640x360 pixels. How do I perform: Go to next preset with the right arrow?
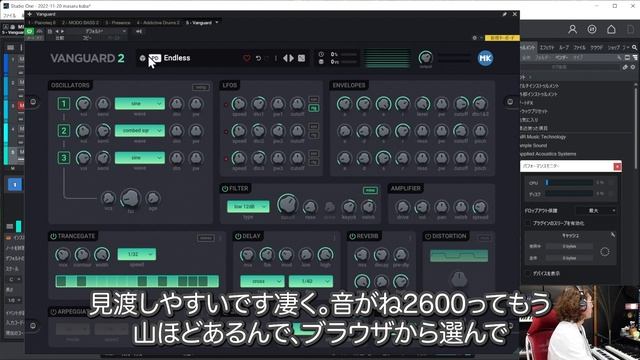coord(291,58)
